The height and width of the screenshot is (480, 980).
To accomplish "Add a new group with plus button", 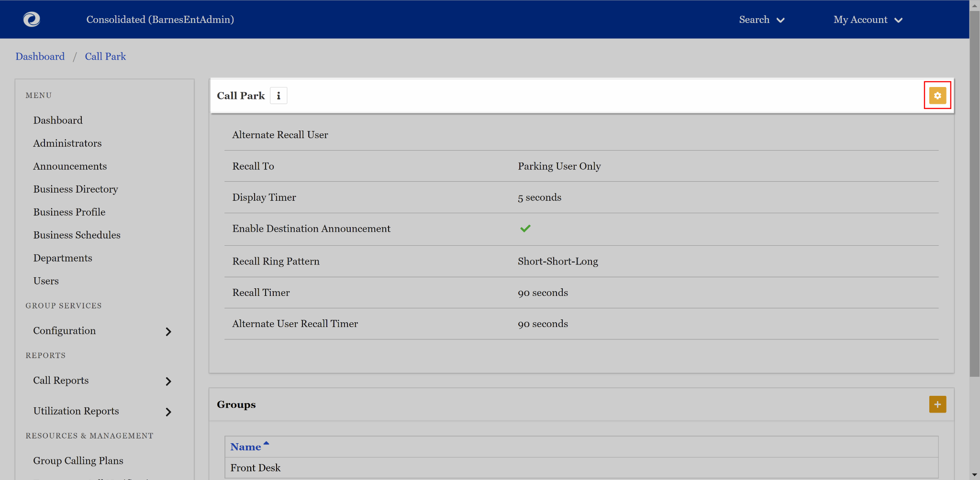I will coord(937,404).
